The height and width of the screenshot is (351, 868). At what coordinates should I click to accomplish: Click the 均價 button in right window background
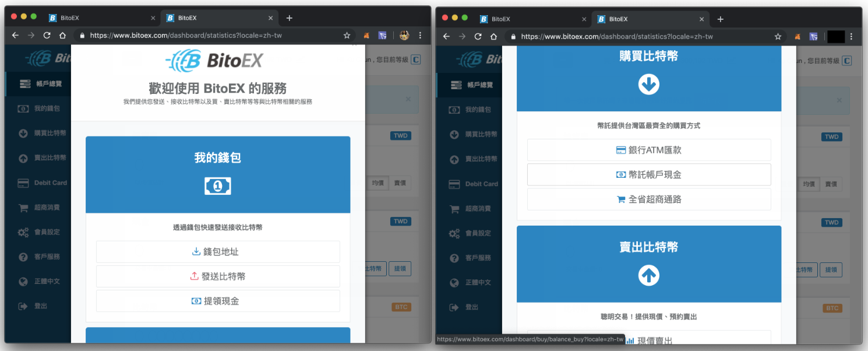tap(809, 184)
